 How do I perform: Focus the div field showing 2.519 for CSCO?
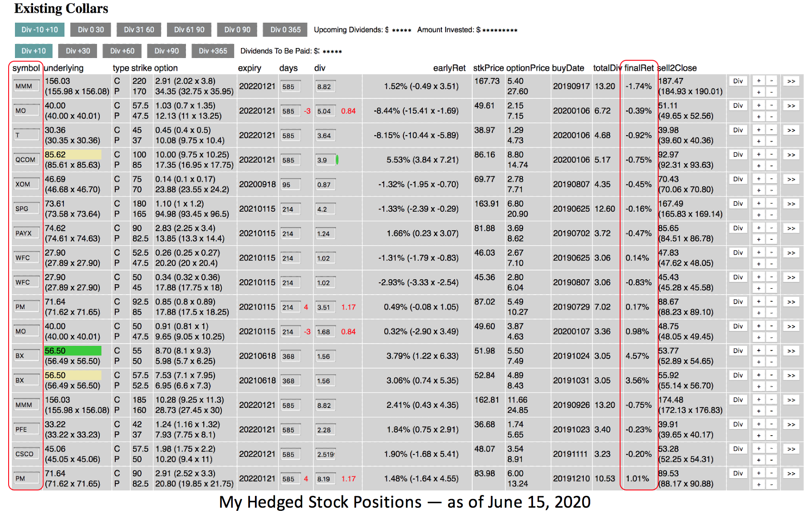[325, 454]
